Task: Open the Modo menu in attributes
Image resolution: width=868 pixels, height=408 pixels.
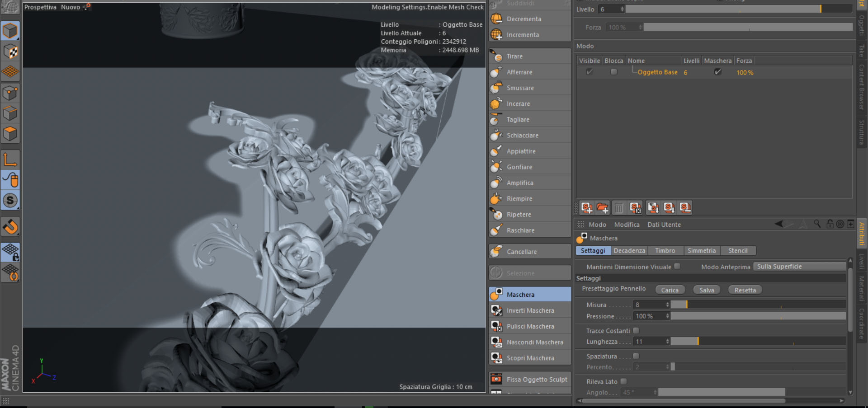Action: [x=597, y=225]
